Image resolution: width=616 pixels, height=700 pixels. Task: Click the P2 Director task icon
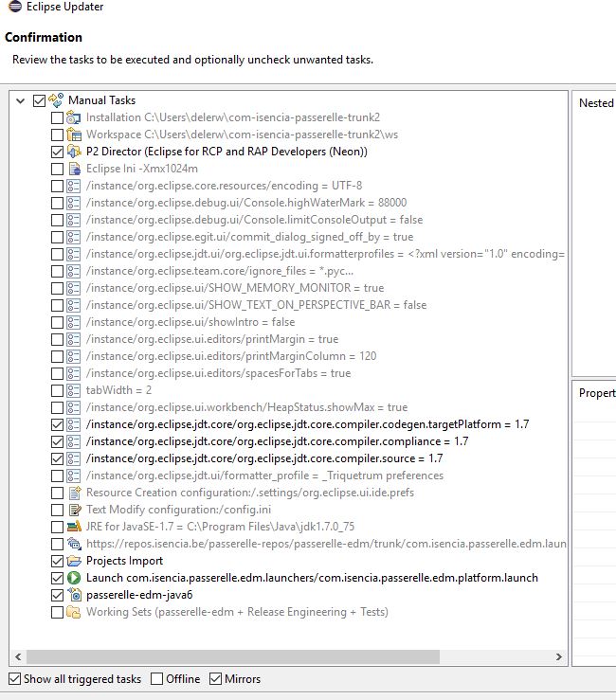pyautogui.click(x=73, y=152)
